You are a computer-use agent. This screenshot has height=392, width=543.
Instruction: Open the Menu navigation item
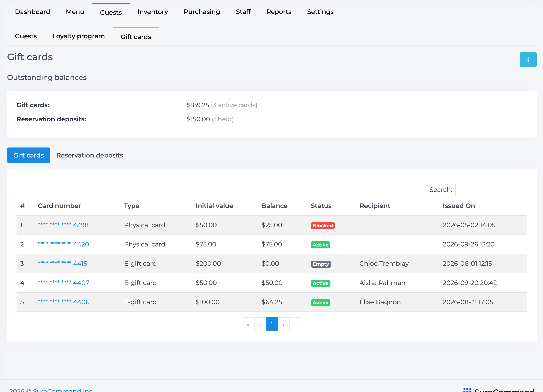point(75,12)
